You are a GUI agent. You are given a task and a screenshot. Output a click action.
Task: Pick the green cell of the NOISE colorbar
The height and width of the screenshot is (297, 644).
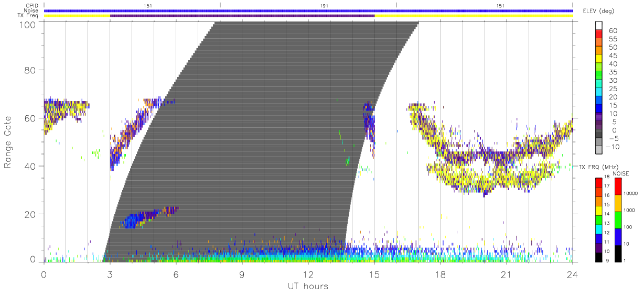618,219
